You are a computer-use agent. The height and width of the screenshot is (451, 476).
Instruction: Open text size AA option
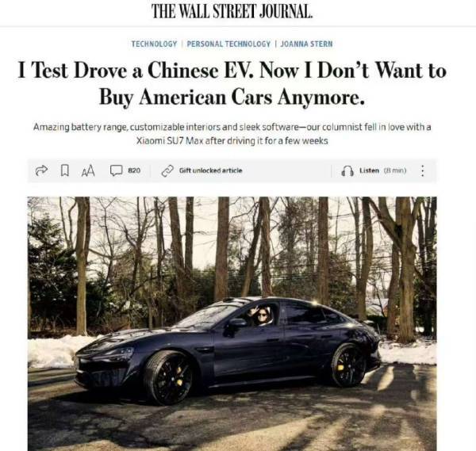coord(88,170)
